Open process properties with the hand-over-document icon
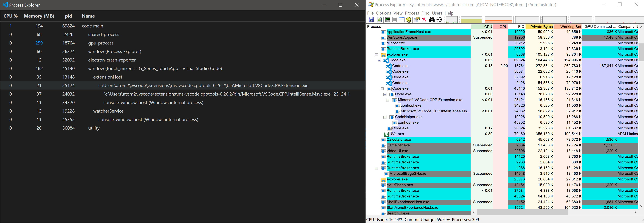644x223 pixels. [417, 19]
